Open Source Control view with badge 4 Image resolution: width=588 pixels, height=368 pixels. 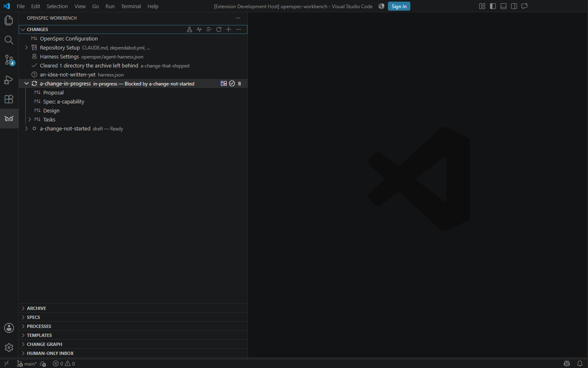click(x=9, y=60)
